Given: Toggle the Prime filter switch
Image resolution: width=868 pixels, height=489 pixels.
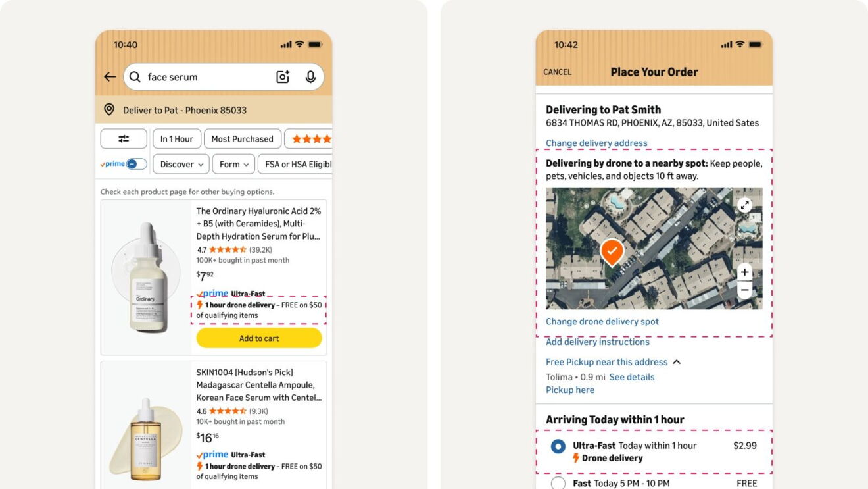Looking at the screenshot, I should [136, 164].
